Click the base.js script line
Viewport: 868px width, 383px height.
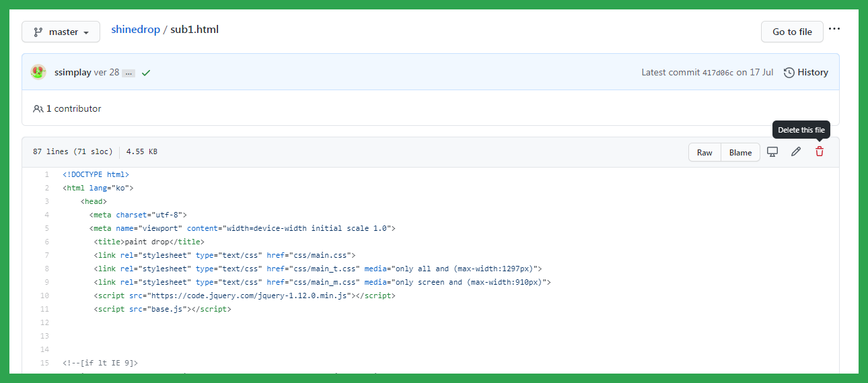coord(162,309)
